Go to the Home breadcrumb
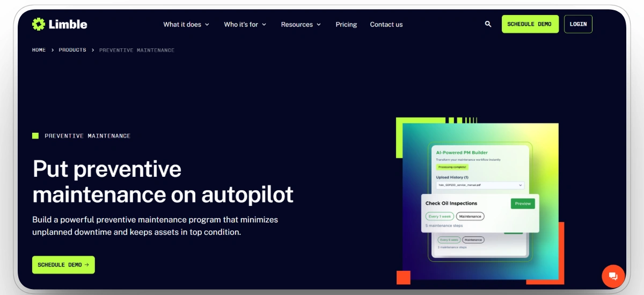The height and width of the screenshot is (295, 644). coord(39,50)
